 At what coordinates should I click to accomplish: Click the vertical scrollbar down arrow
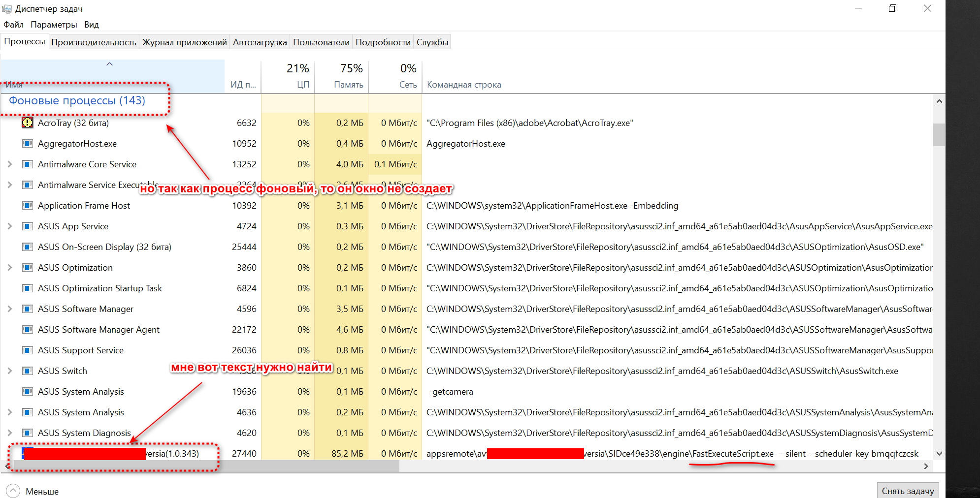coord(939,453)
